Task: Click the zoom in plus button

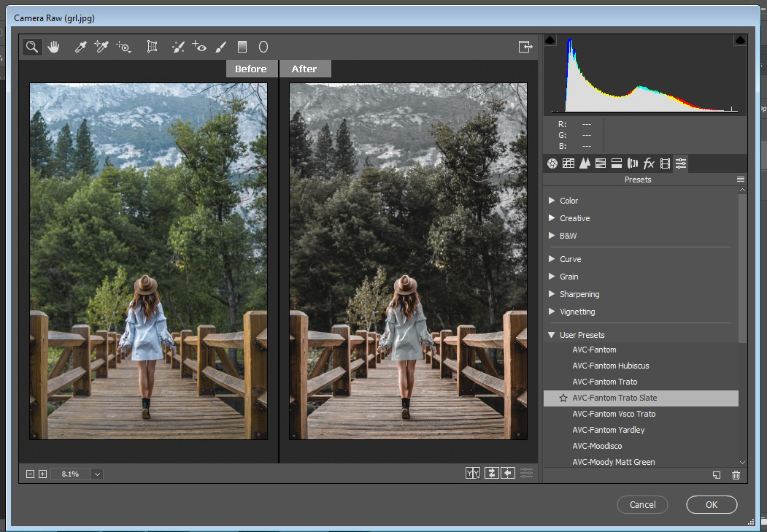Action: 43,474
